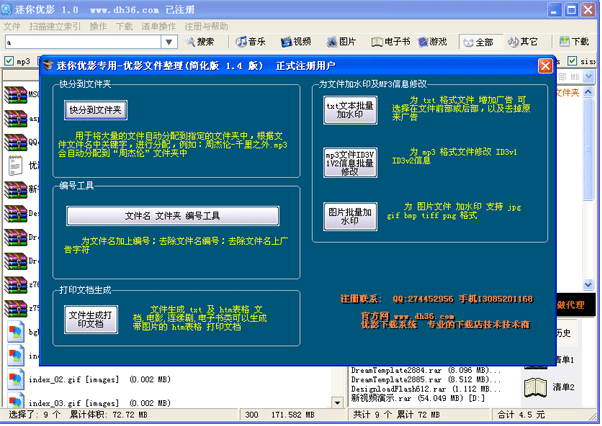Toggle the mp3 file type checkbox
This screenshot has width=602, height=426.
pyautogui.click(x=9, y=61)
